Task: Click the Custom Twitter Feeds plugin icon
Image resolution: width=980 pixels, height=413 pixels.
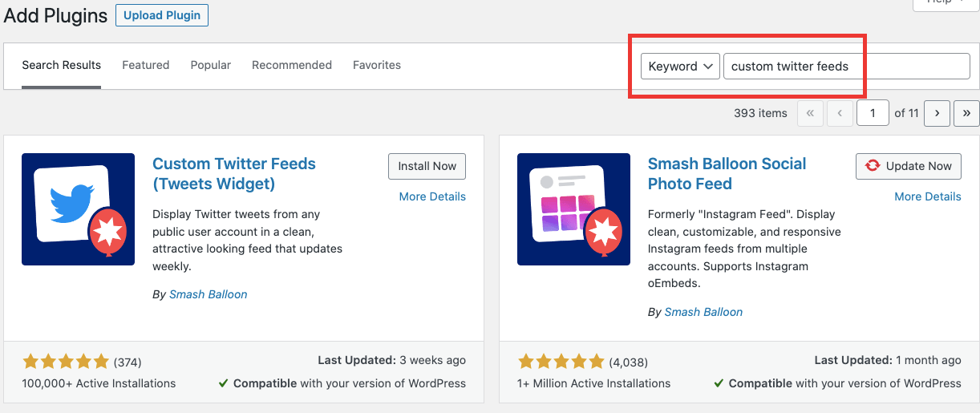Action: click(x=79, y=209)
